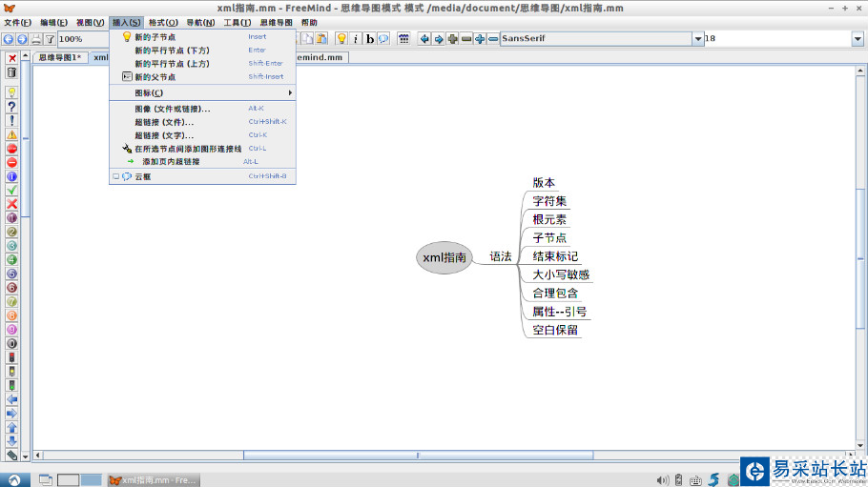868x487 pixels.
Task: Select the priority 0 black number icon
Action: tap(11, 343)
